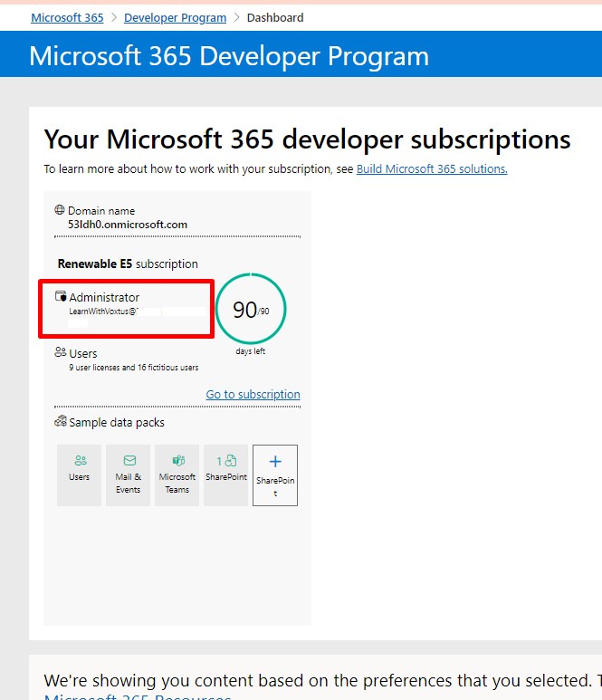Open the Microsoft 365 breadcrumb link
Screen dimensions: 602x700
tap(67, 18)
